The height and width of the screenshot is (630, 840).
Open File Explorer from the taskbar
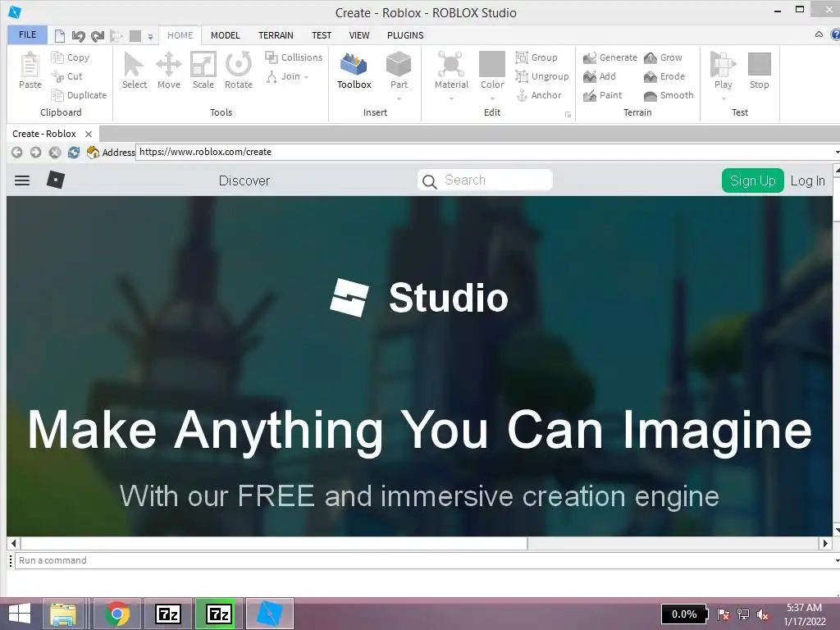click(62, 614)
